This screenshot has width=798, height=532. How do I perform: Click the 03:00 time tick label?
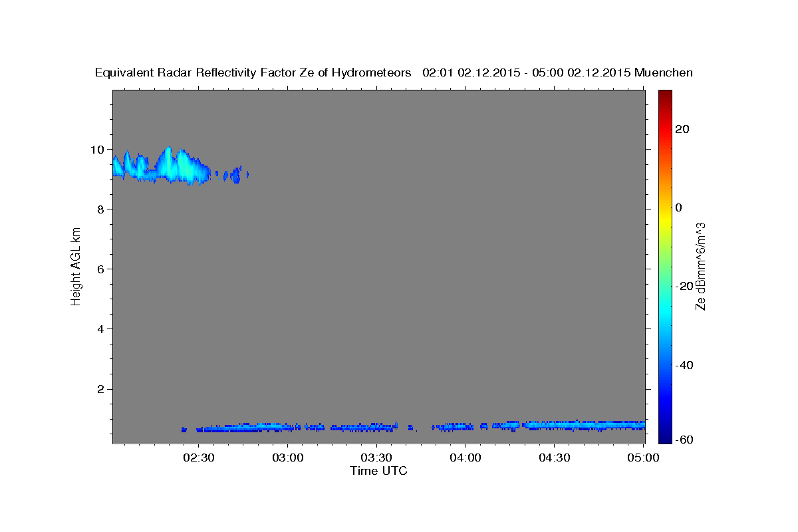click(288, 458)
